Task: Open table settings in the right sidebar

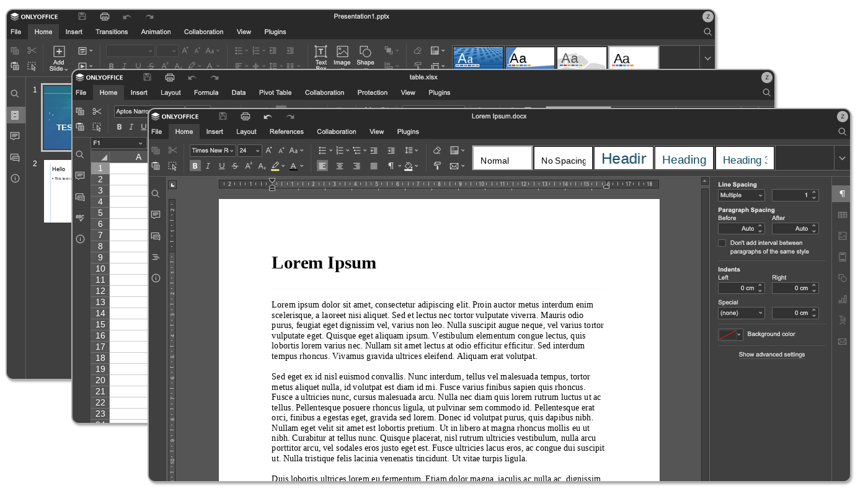Action: click(x=842, y=215)
